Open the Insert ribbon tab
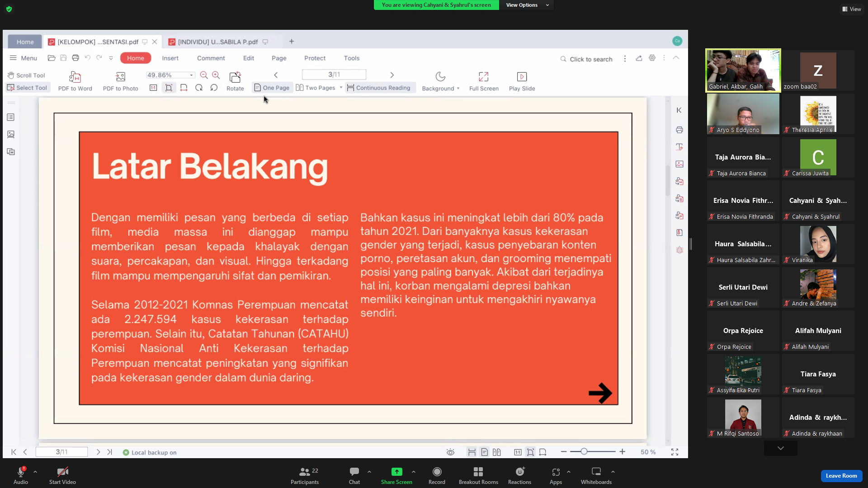 point(170,58)
